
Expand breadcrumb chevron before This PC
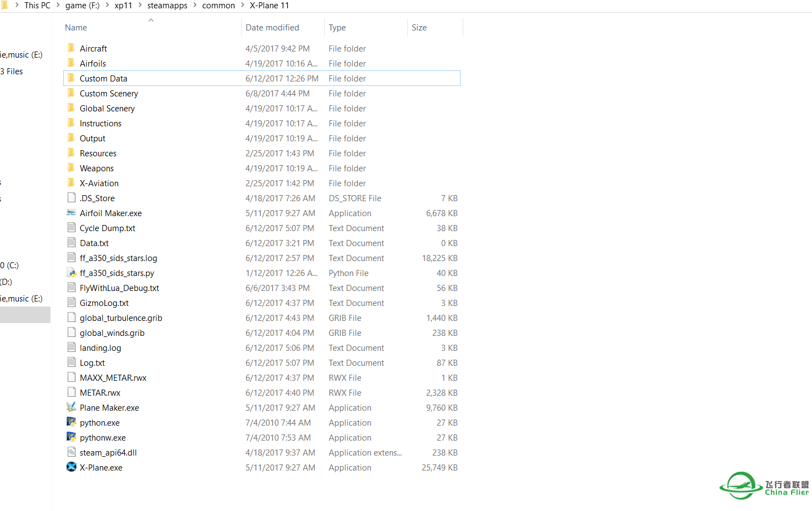click(x=17, y=5)
